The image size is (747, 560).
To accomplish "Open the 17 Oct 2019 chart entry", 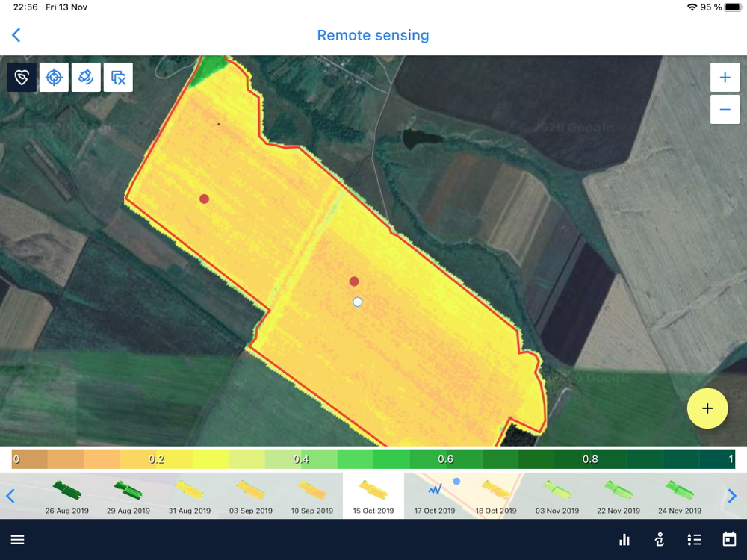I will pos(435,496).
